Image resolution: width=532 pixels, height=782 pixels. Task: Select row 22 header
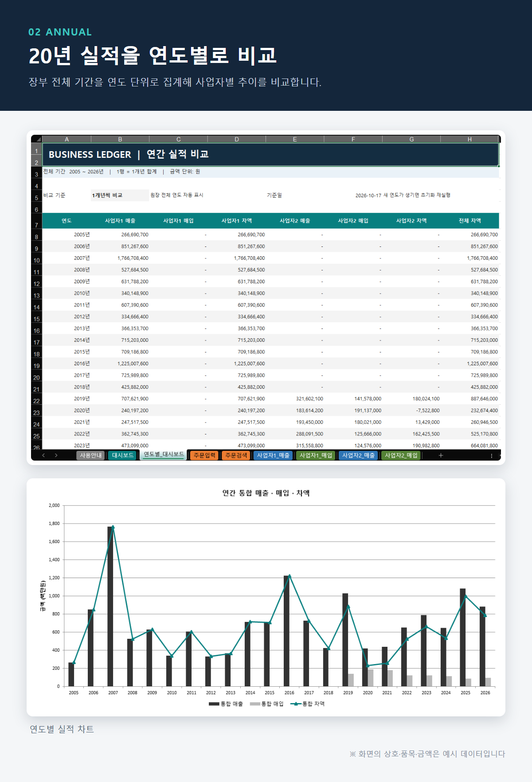click(x=36, y=399)
